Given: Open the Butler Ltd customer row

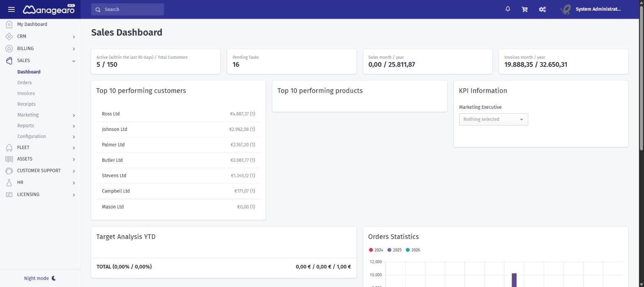Looking at the screenshot, I should click(178, 161).
